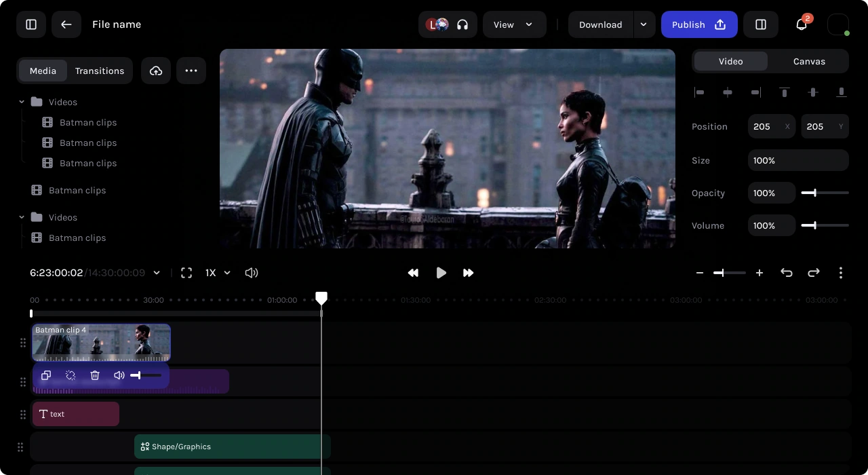The height and width of the screenshot is (475, 868).
Task: Click Batman clip 4 track drag handle
Action: [x=22, y=343]
